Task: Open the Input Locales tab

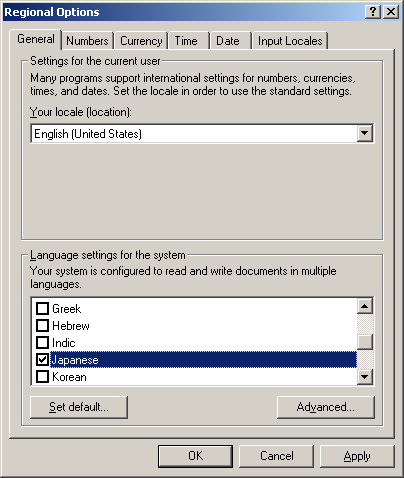Action: (x=290, y=41)
